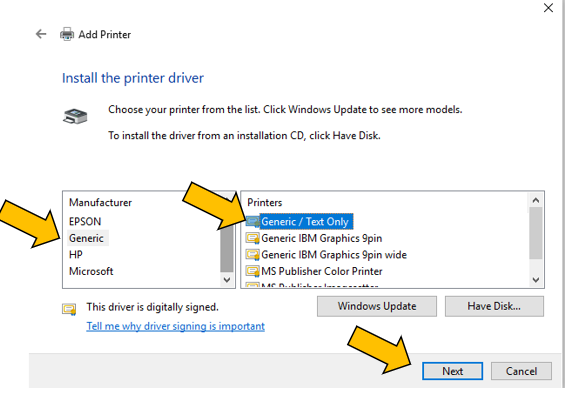
Task: Choose Generic / Text Only printer
Action: pos(305,221)
